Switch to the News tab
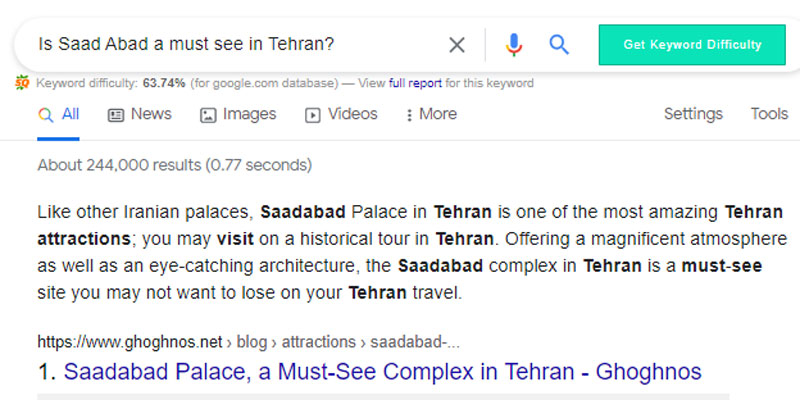 point(139,114)
